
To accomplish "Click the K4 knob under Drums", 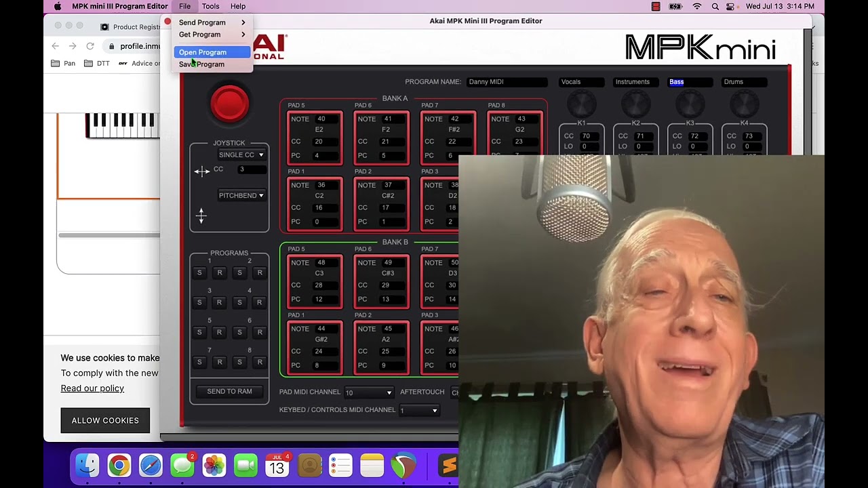I will click(x=744, y=104).
